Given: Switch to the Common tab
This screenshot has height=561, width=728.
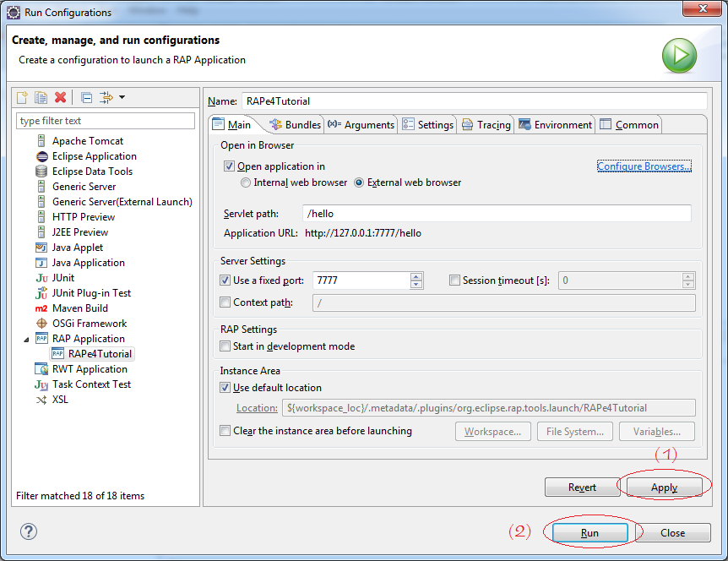Looking at the screenshot, I should tap(629, 125).
